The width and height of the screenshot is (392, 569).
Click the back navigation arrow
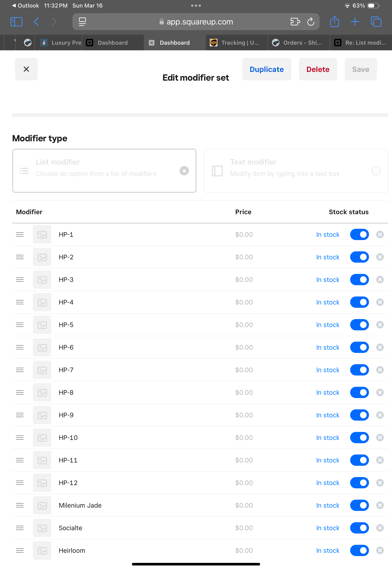(x=36, y=22)
